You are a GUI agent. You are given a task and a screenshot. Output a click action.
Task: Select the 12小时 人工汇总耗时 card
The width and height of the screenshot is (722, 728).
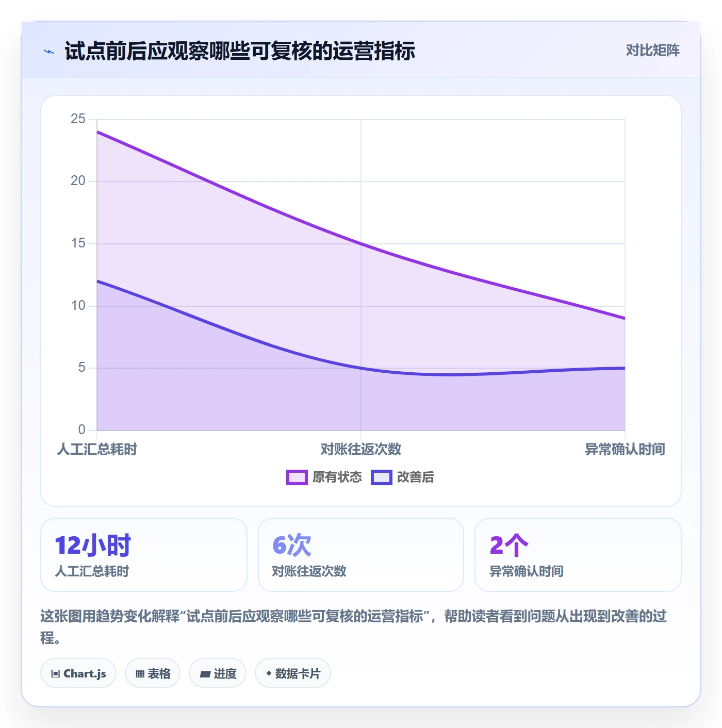(144, 555)
